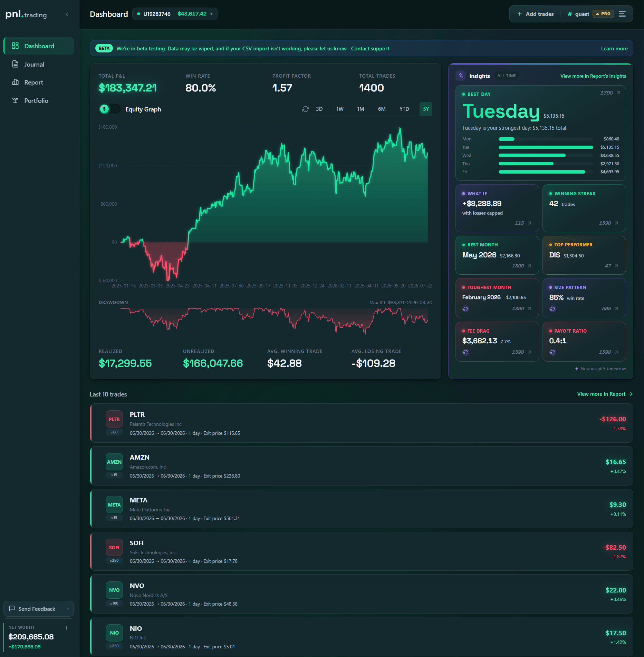
Task: Click the Net Worth amount $209,665.08
Action: (x=31, y=637)
